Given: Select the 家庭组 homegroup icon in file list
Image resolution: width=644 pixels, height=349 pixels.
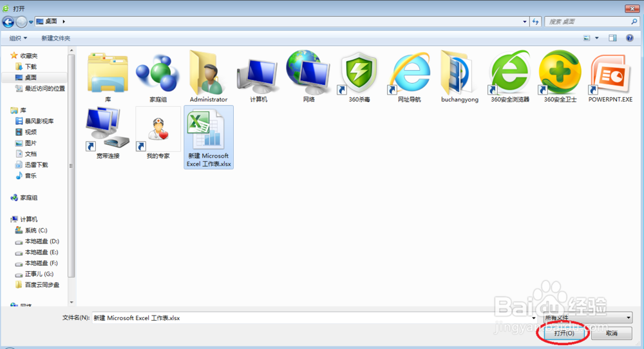Looking at the screenshot, I should point(158,77).
